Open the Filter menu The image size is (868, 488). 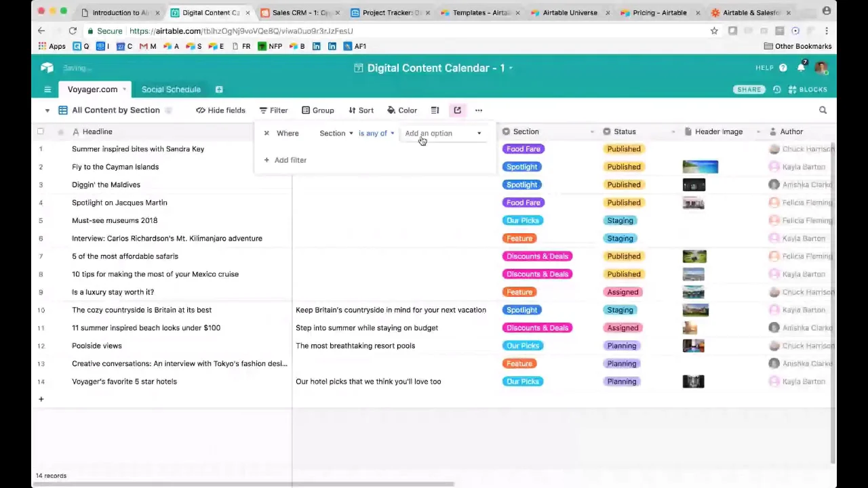[273, 110]
